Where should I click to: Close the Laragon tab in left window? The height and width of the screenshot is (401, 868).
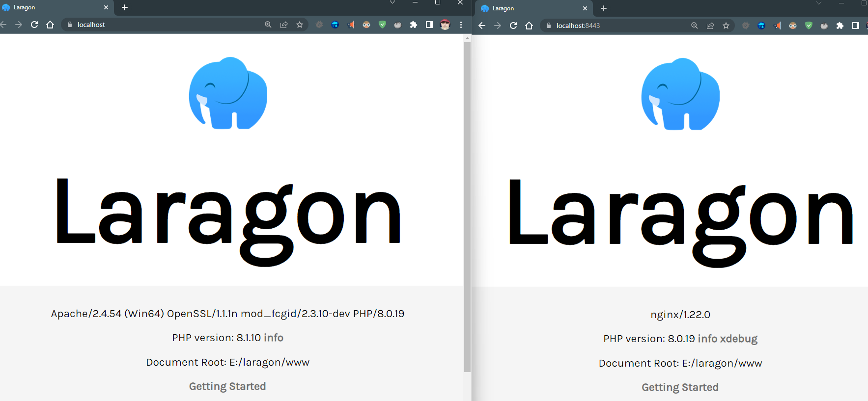click(x=106, y=7)
